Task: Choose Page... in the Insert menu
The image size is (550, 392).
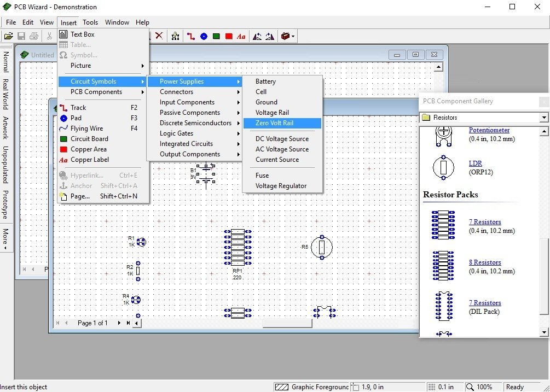Action: point(103,196)
